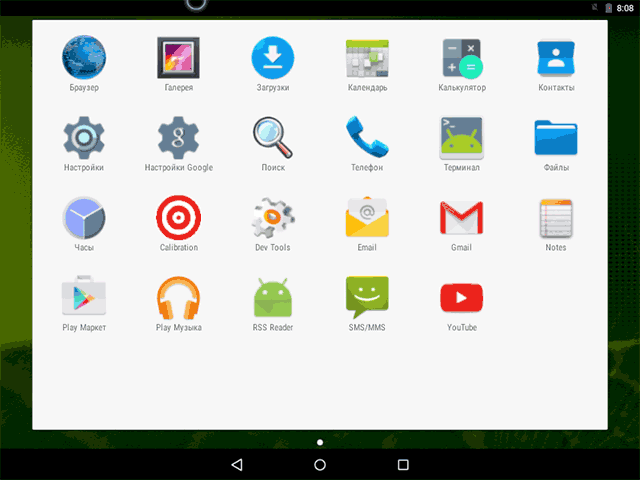Open the YouTube app
This screenshot has width=640, height=480.
(x=461, y=298)
